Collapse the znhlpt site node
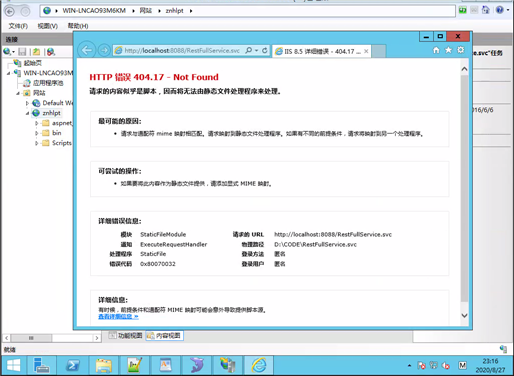Image resolution: width=514 pixels, height=376 pixels. click(27, 113)
